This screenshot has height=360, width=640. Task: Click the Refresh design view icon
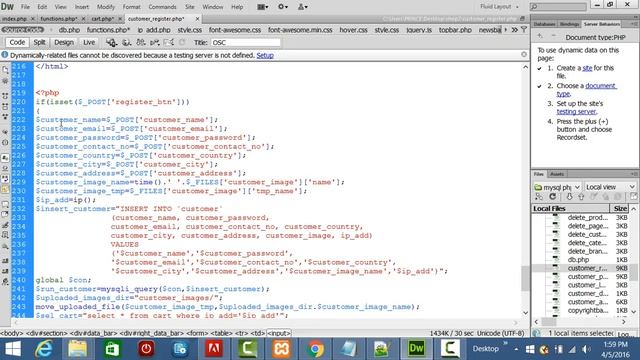[182, 42]
